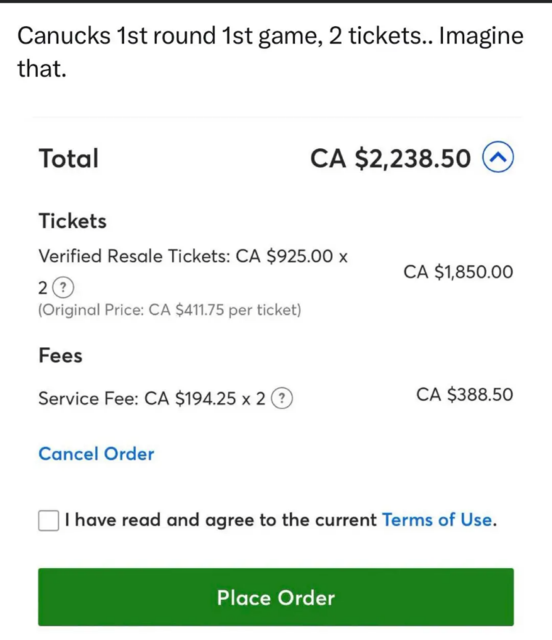
Task: Click the green Place Order button
Action: [276, 597]
